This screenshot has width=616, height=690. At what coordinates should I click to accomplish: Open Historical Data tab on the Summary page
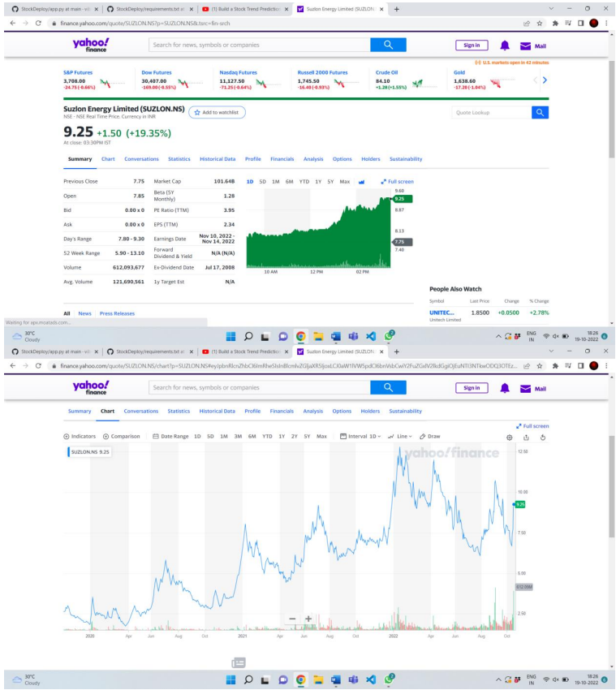pyautogui.click(x=218, y=159)
